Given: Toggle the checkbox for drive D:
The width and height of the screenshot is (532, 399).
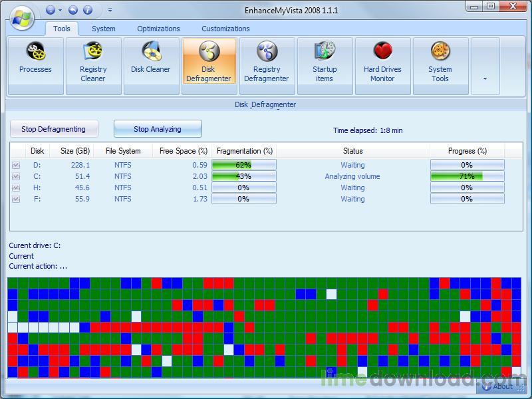Looking at the screenshot, I should [16, 165].
